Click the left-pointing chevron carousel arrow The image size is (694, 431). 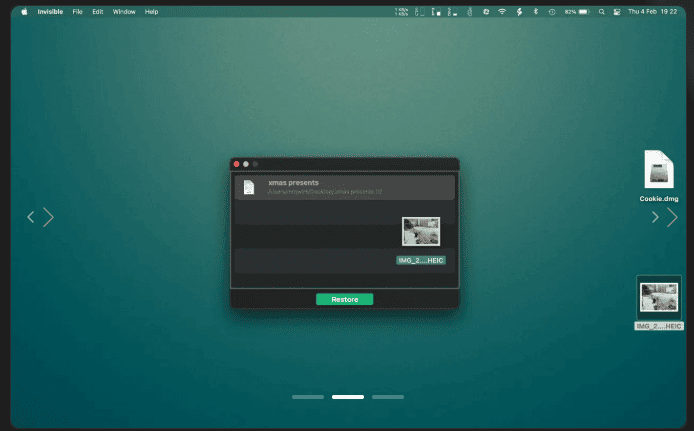pyautogui.click(x=31, y=217)
